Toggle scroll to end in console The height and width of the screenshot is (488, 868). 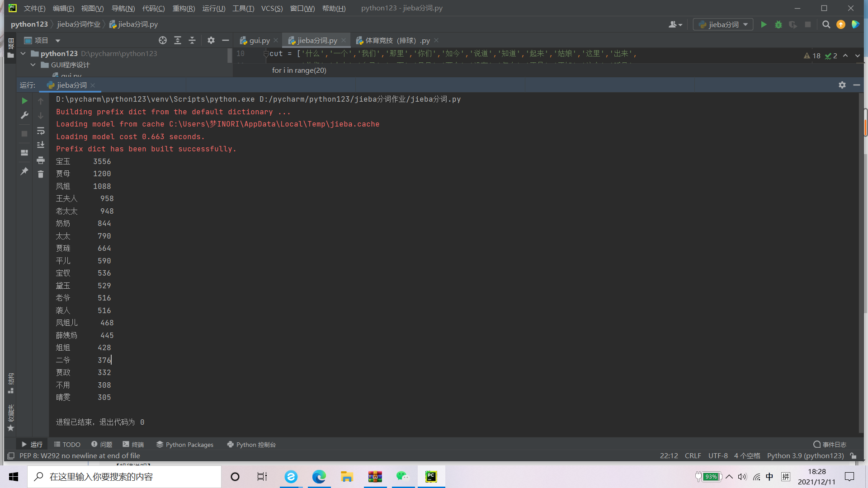(x=41, y=145)
